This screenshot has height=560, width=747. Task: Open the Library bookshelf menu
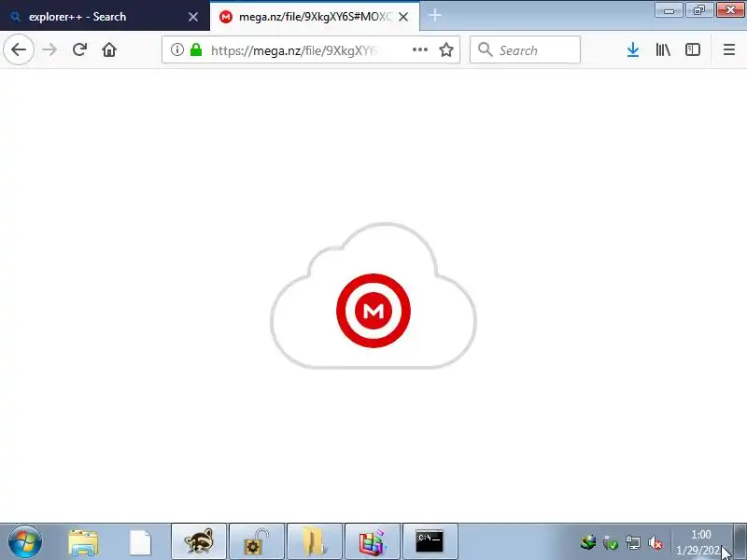(663, 49)
